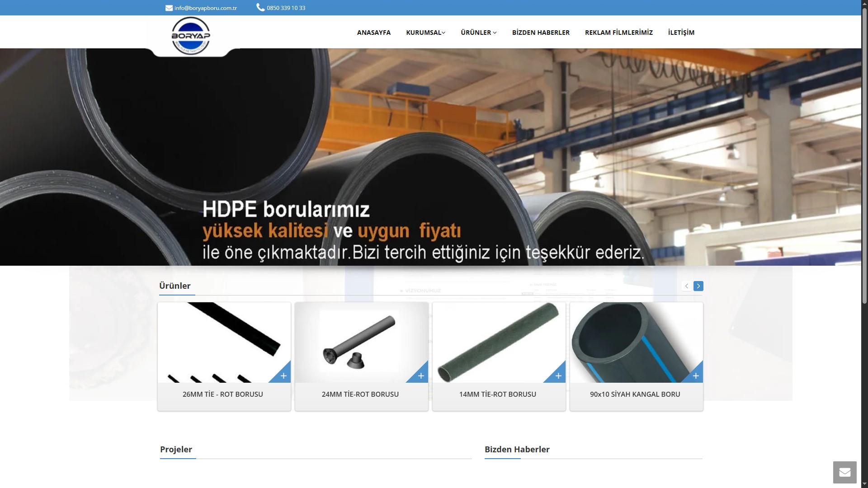Open the 14MM TİE-ROT BORUSU title link
Viewport: 868px width, 488px height.
point(498,394)
